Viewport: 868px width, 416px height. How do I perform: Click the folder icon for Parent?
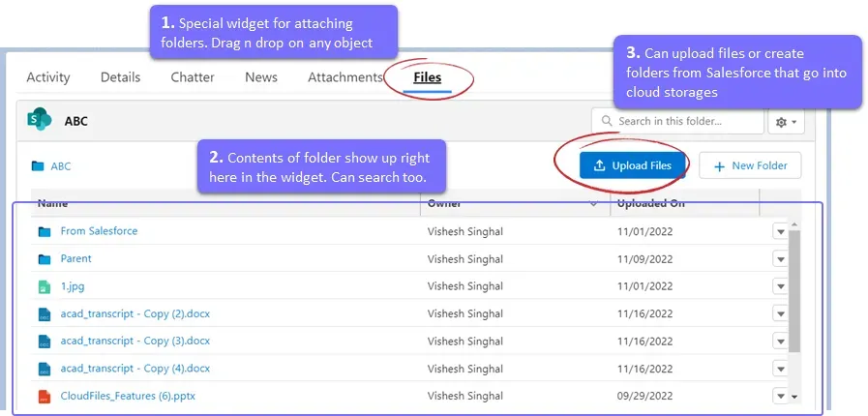[45, 259]
